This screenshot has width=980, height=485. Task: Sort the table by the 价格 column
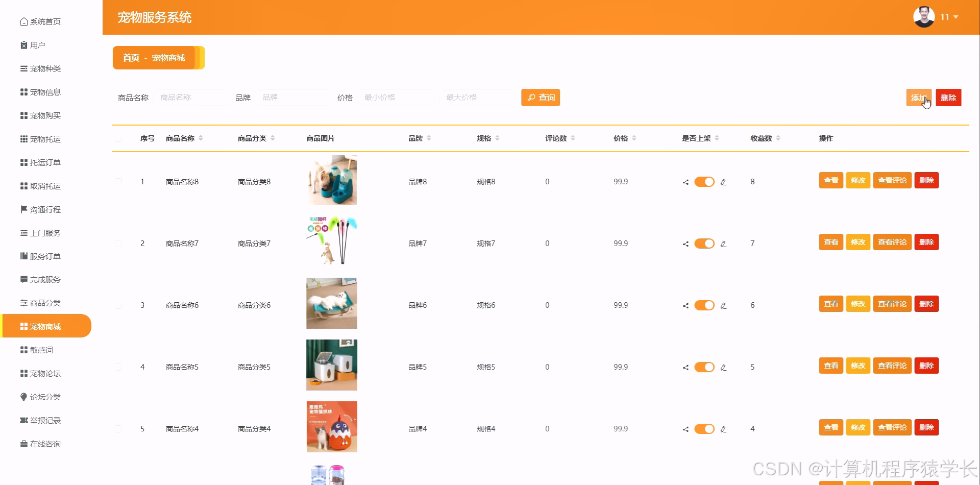point(634,137)
